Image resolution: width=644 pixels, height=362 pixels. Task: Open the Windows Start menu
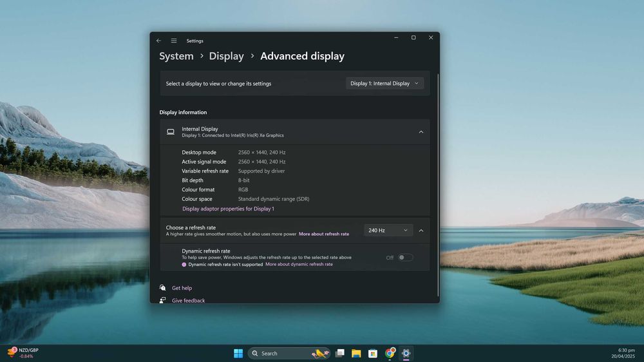coord(238,354)
